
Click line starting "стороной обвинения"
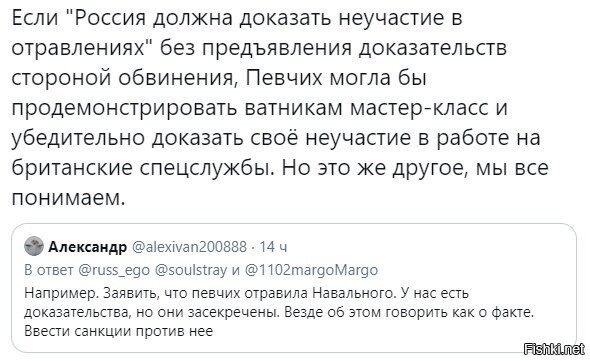(219, 78)
